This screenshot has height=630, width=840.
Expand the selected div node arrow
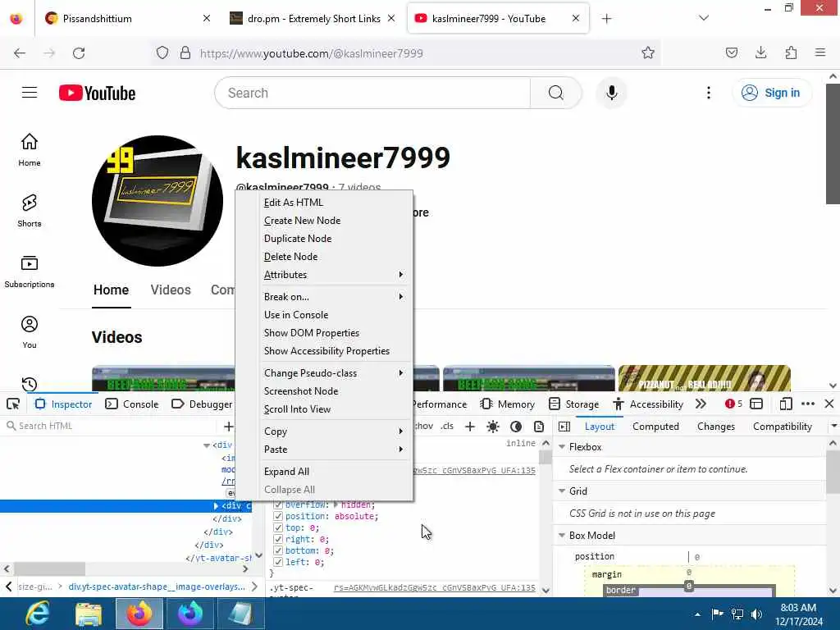coord(216,505)
